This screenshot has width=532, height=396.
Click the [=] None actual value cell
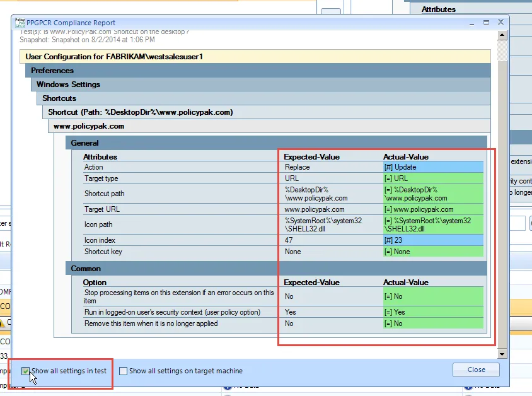click(x=433, y=252)
